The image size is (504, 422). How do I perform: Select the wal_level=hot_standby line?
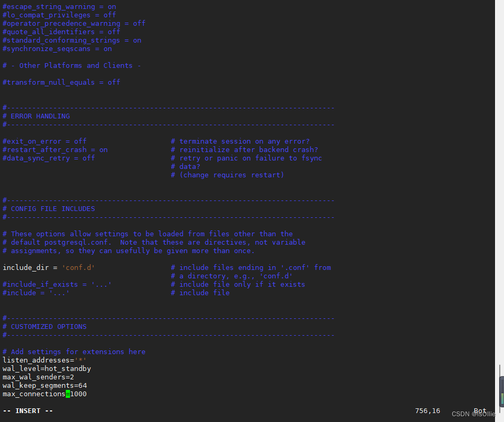[x=46, y=368]
